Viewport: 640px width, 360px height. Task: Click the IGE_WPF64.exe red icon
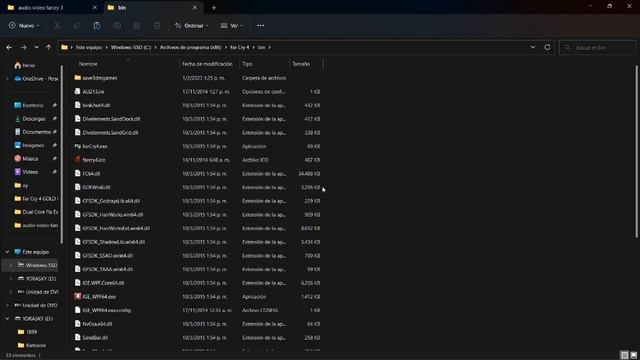click(78, 296)
